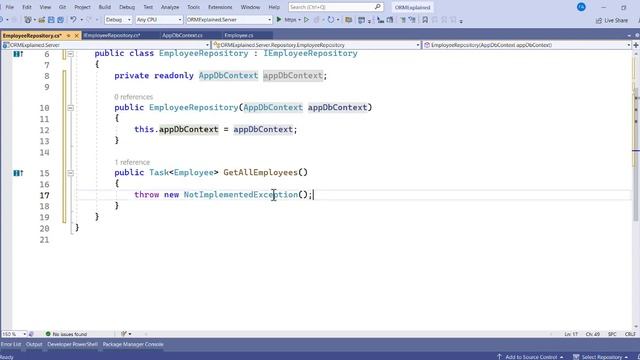
Task: Open the zoom level 150 % dropdown
Action: 14,334
